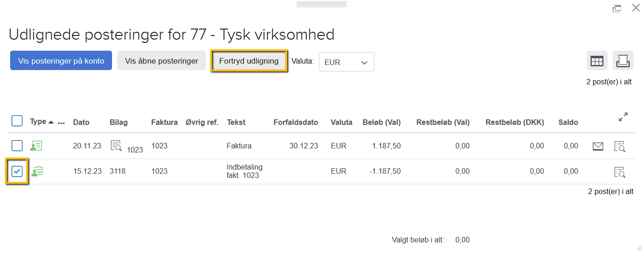This screenshot has height=253, width=644.
Task: Click the envelope icon on the Faktura row
Action: [598, 147]
